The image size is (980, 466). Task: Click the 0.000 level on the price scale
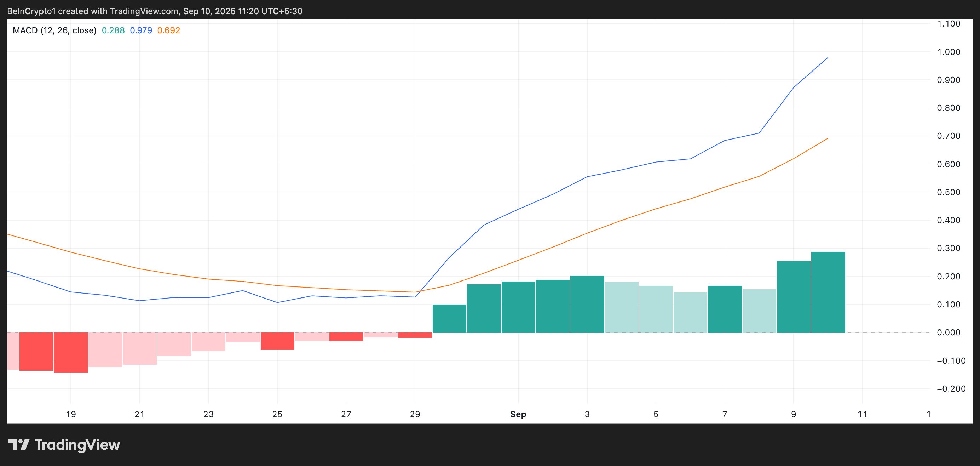(x=950, y=332)
